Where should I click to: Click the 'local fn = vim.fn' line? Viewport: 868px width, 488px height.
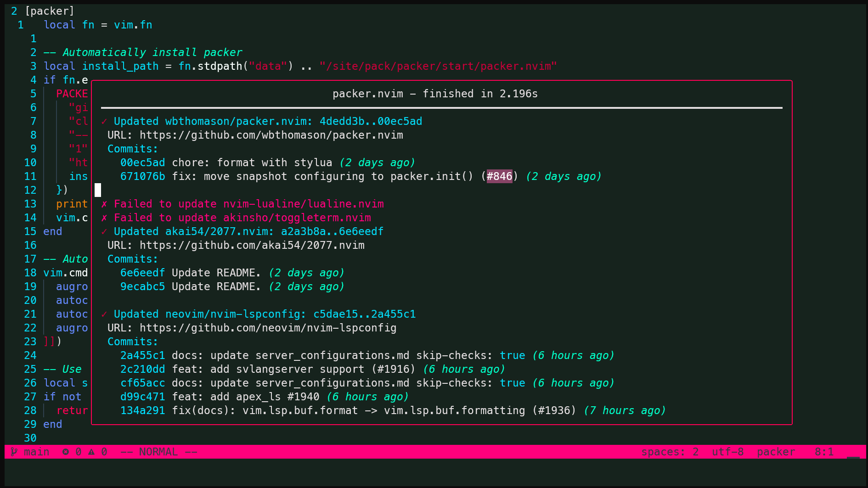click(x=98, y=25)
